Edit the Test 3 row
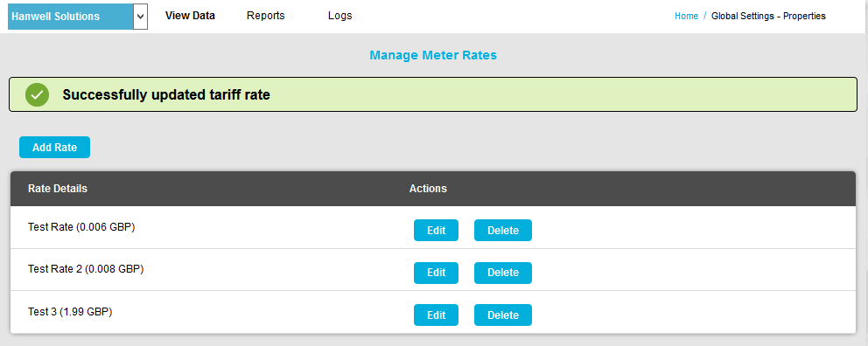Image resolution: width=868 pixels, height=346 pixels. 437,315
